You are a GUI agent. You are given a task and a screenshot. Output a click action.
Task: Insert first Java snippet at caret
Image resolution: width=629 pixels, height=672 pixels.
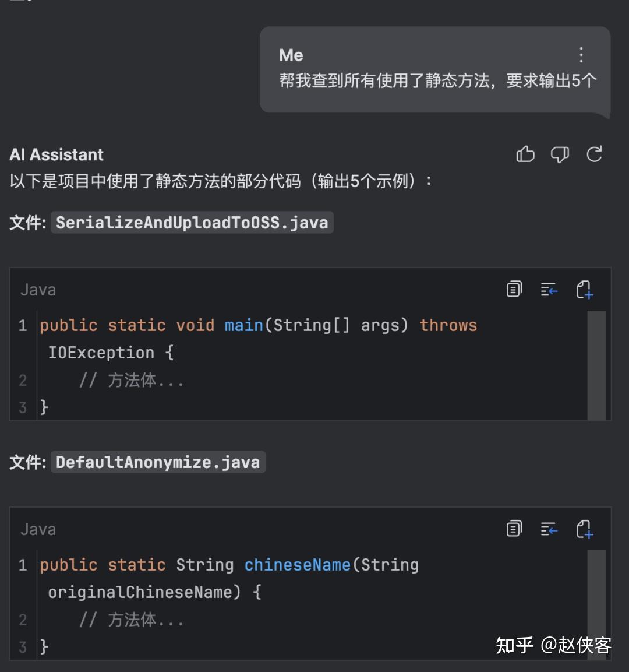tap(549, 290)
